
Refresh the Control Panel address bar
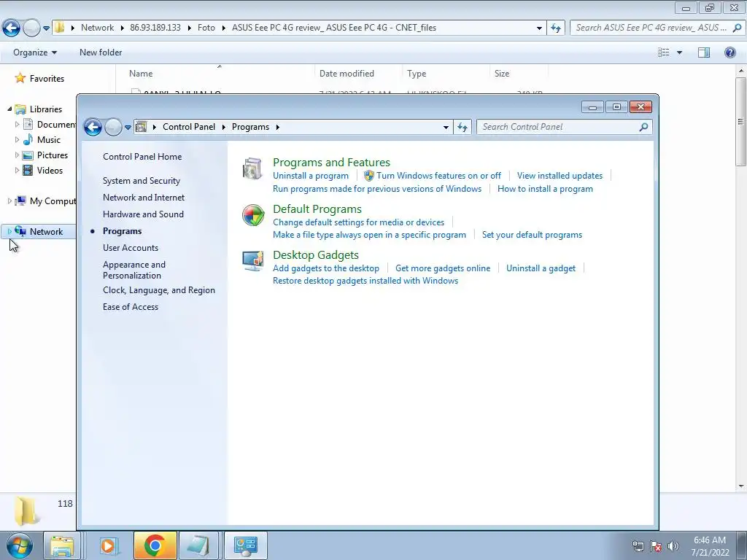462,127
